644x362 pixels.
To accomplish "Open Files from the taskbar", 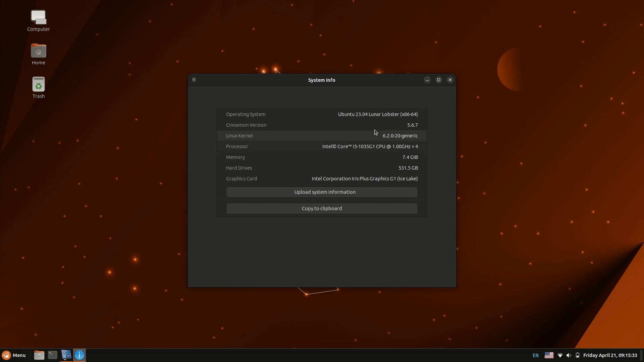I will pos(39,355).
